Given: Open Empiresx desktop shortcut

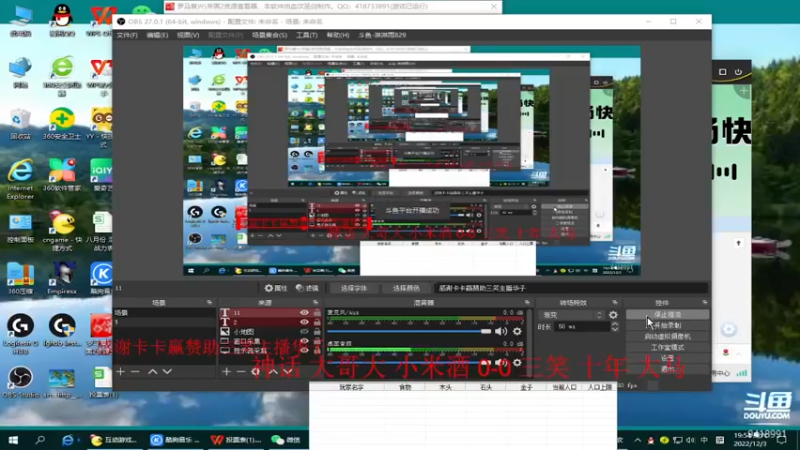Looking at the screenshot, I should pyautogui.click(x=62, y=279).
